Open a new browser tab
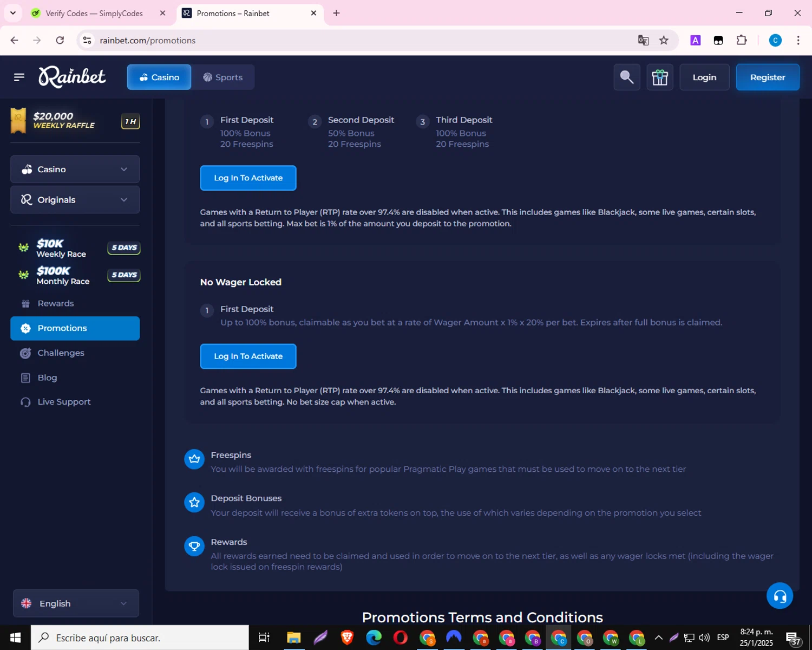This screenshot has width=812, height=650. coord(336,13)
